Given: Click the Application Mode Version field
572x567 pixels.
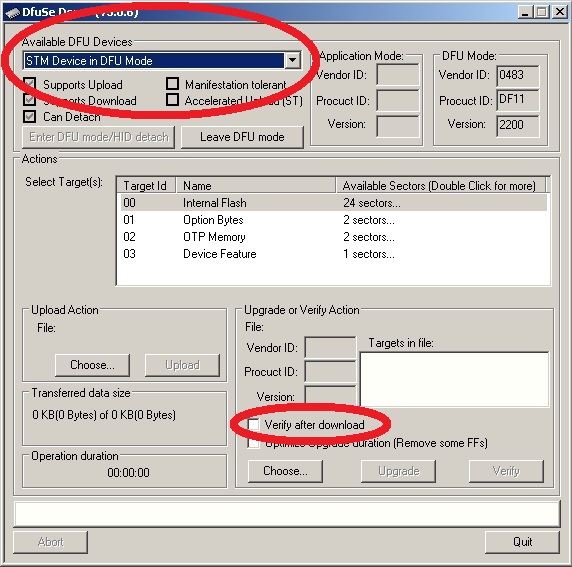Looking at the screenshot, I should (398, 126).
